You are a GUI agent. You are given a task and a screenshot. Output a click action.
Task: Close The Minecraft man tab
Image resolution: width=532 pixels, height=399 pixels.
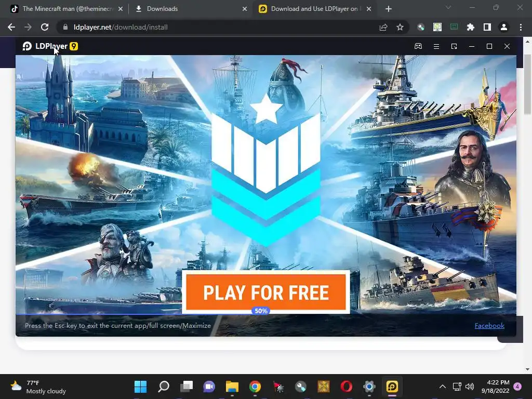tap(121, 9)
